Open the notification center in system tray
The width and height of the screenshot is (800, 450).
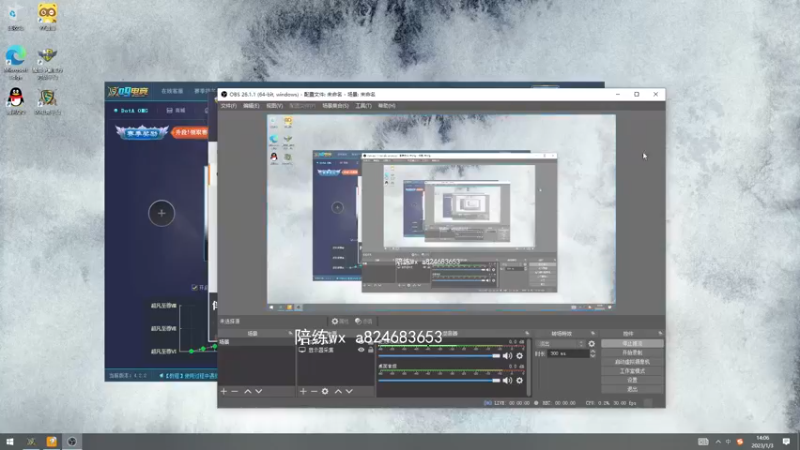[x=786, y=441]
